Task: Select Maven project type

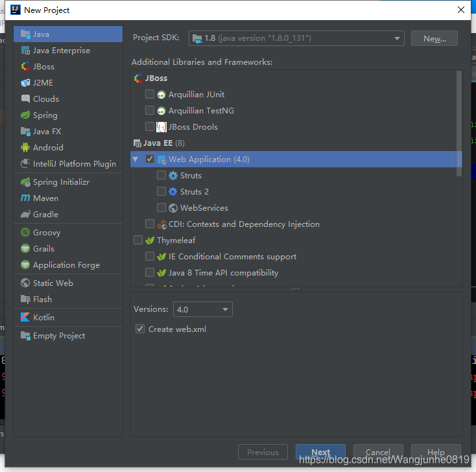Action: click(x=68, y=198)
